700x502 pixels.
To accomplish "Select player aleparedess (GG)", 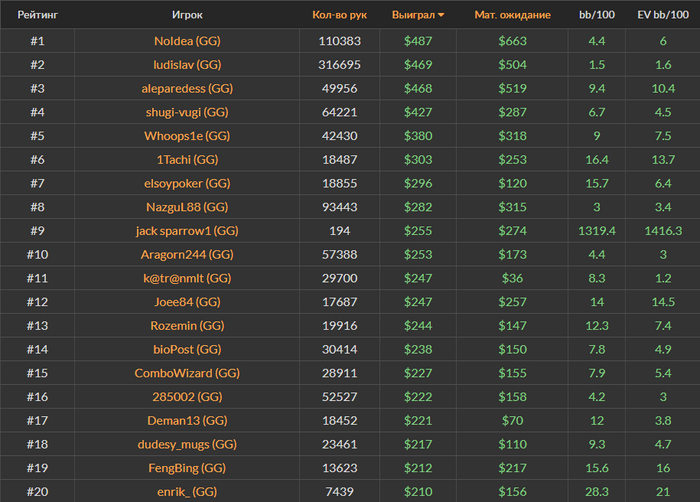I will click(x=187, y=88).
